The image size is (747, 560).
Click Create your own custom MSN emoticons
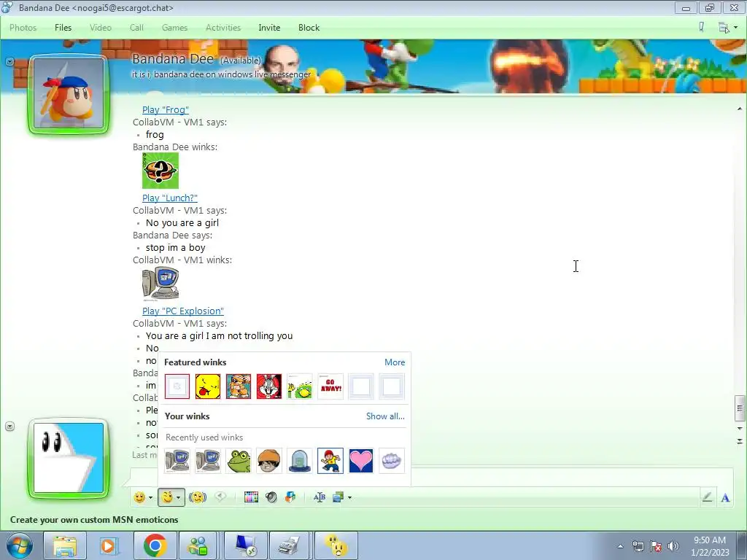(x=94, y=519)
